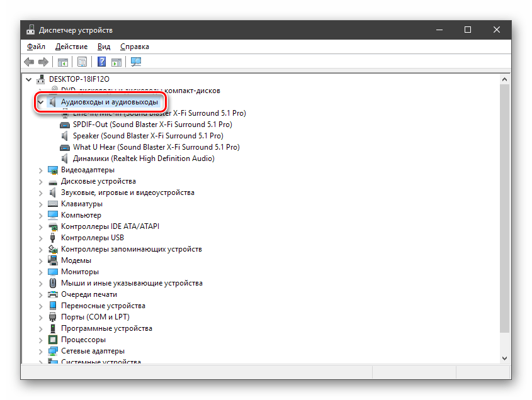Click the Forward arrow toolbar button
The image size is (532, 400).
43,62
